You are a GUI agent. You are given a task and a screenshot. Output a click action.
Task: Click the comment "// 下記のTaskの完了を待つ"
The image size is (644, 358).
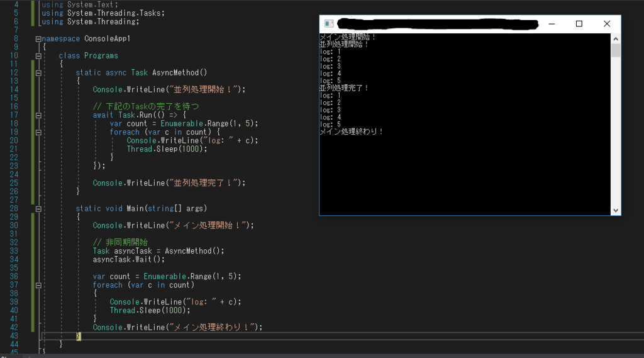click(146, 106)
